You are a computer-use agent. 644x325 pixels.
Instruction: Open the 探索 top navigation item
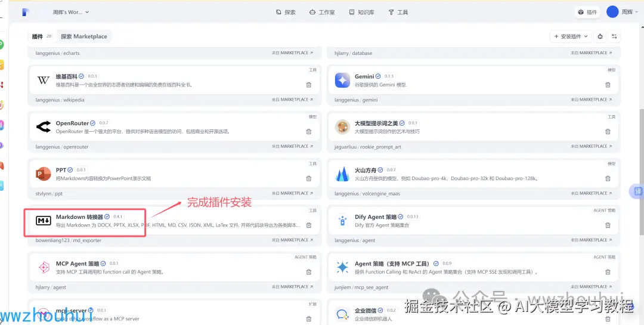click(286, 13)
